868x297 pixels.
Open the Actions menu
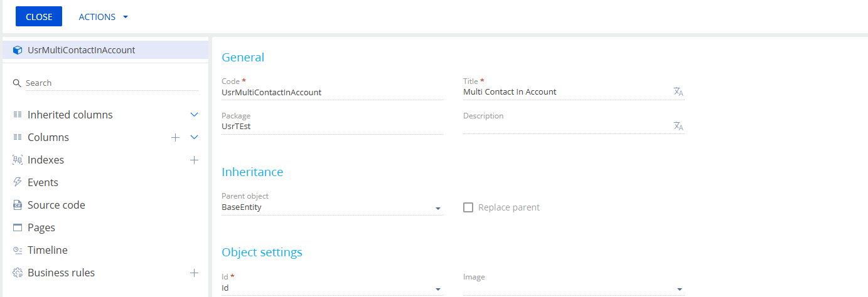104,17
